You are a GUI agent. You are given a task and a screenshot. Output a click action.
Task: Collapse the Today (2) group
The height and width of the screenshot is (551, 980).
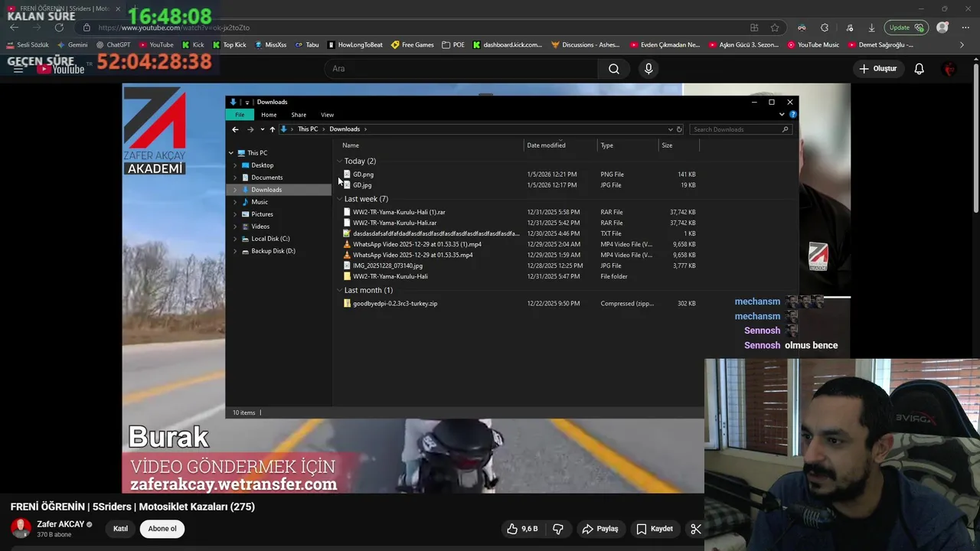[339, 161]
